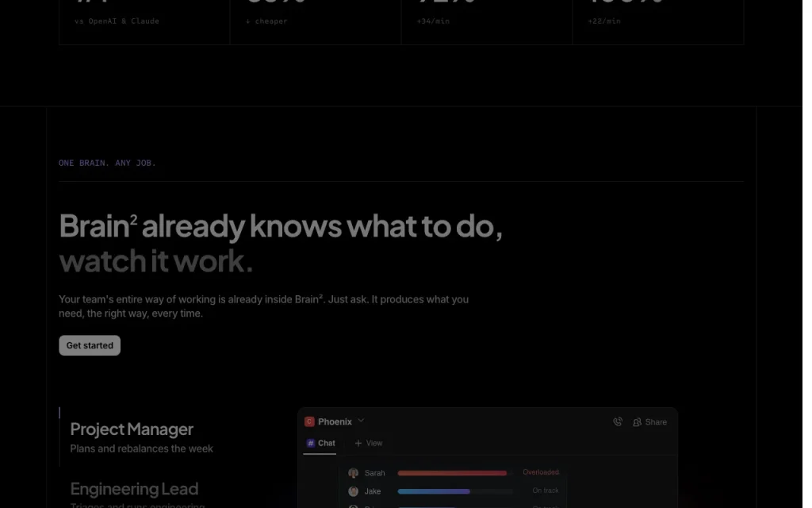Click the red Phoenix workspace logo icon
This screenshot has height=508, width=812.
(309, 421)
